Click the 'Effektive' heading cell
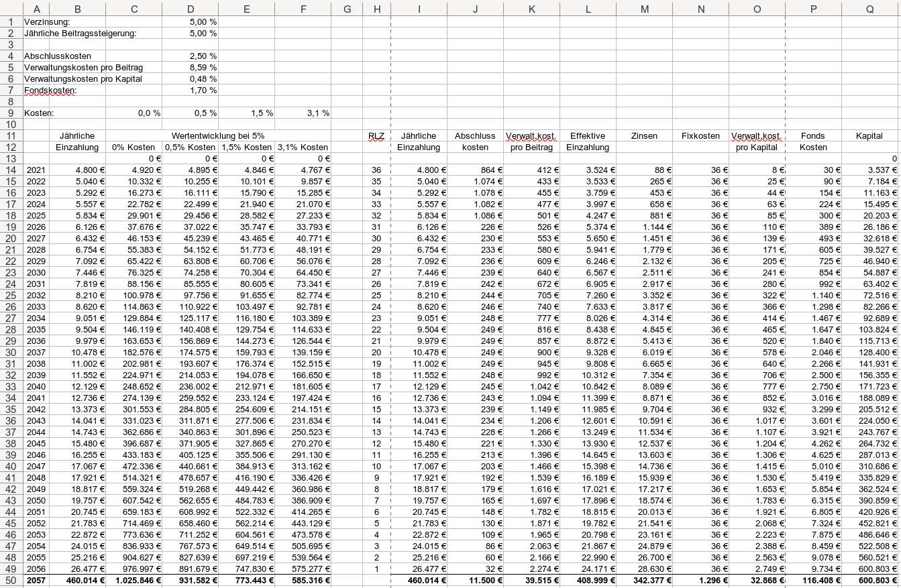 coord(588,135)
